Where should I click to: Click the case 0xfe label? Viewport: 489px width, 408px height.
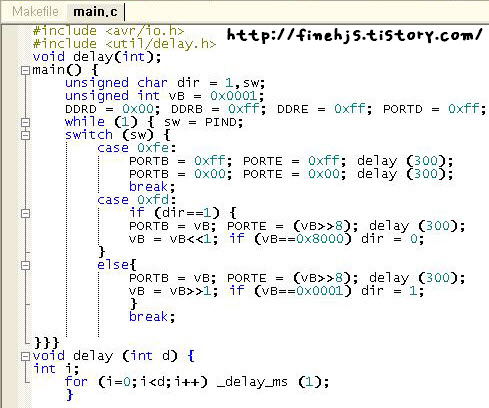136,148
